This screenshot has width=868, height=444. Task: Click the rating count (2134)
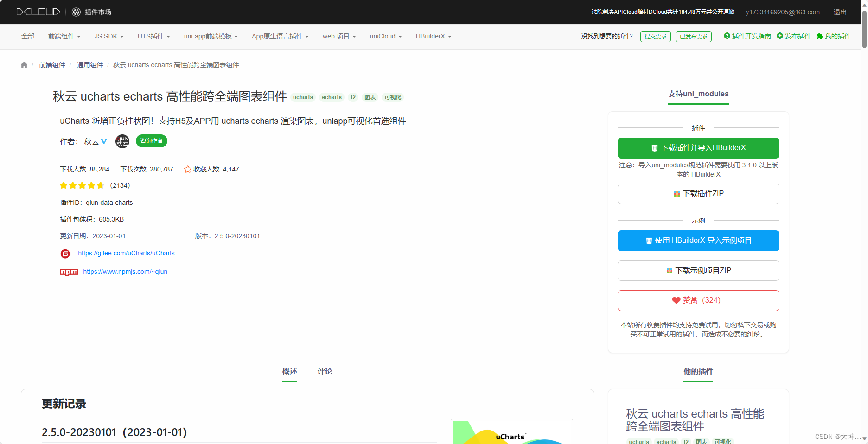pyautogui.click(x=120, y=185)
